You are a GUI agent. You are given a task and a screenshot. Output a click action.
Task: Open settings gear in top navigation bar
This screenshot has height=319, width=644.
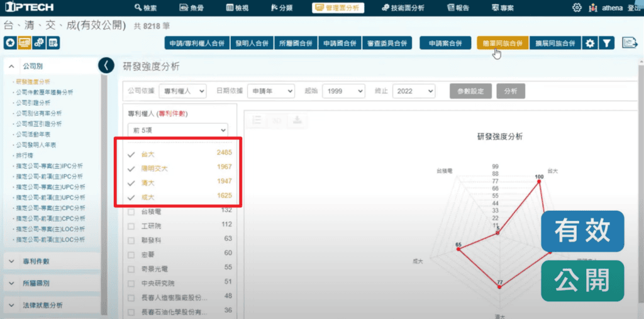pos(577,8)
